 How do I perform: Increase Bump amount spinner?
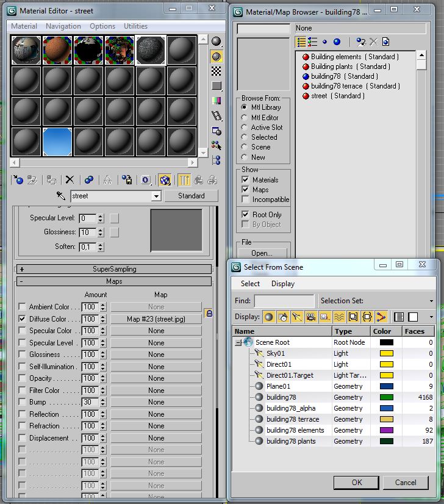pos(103,400)
